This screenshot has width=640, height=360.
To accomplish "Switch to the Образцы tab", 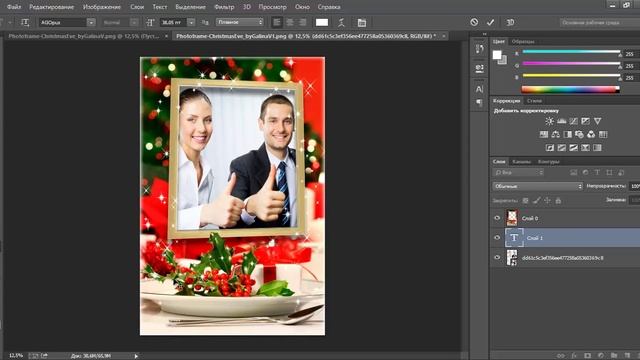I will pyautogui.click(x=523, y=42).
